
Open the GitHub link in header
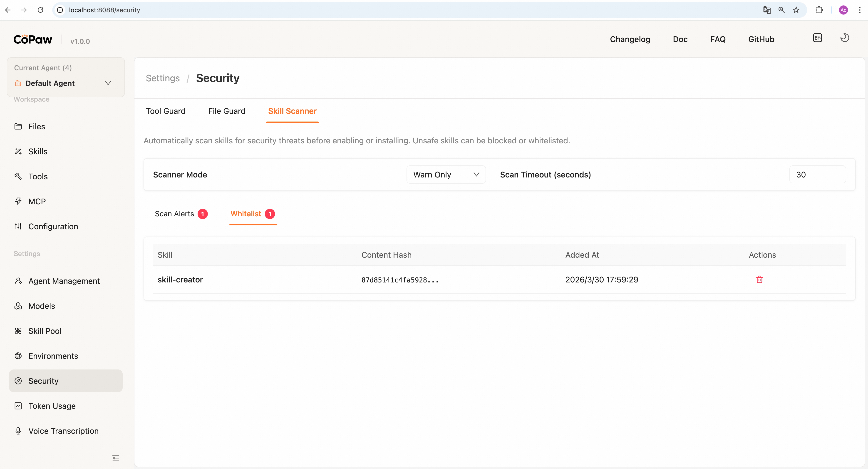pos(761,39)
